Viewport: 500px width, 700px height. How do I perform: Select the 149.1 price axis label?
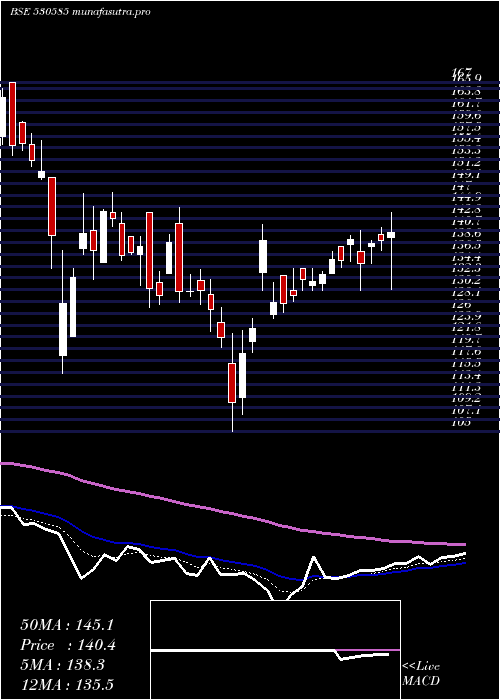(466, 175)
